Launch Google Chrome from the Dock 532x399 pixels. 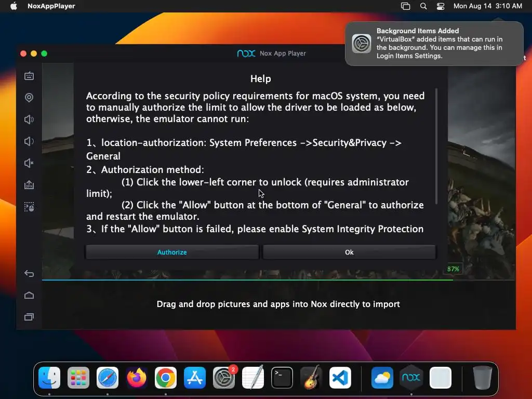[x=166, y=377]
